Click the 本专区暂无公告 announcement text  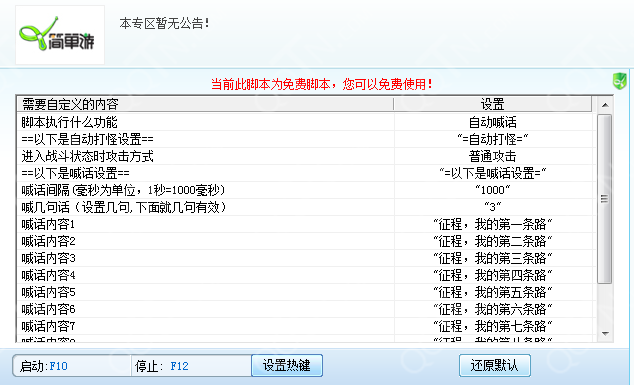tap(164, 23)
